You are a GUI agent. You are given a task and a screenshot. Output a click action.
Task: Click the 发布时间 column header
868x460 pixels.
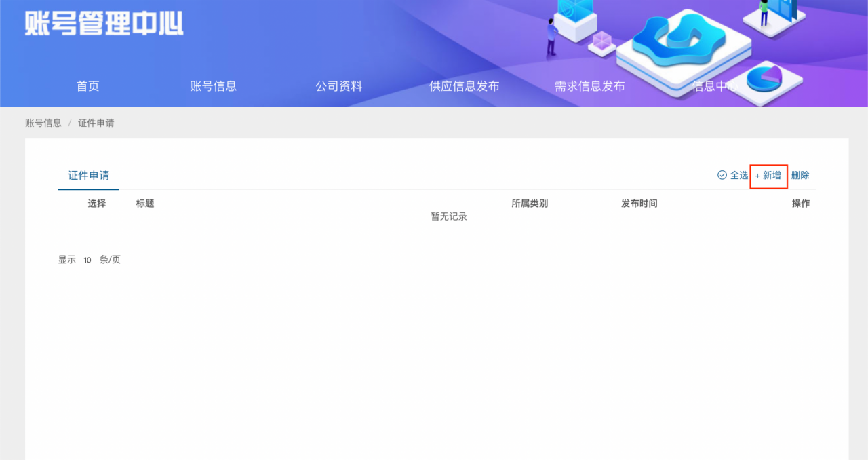(639, 204)
